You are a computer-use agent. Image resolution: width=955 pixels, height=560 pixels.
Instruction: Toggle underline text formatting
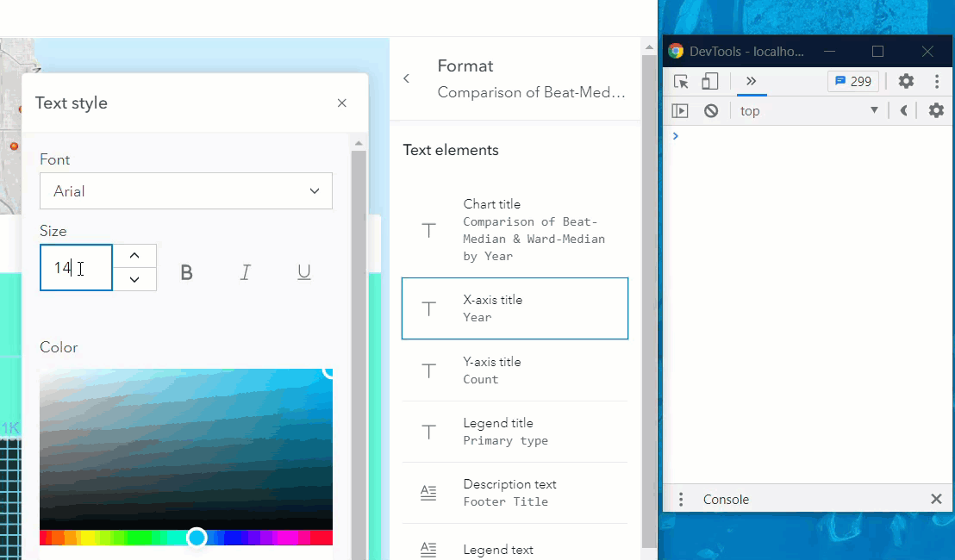tap(304, 272)
